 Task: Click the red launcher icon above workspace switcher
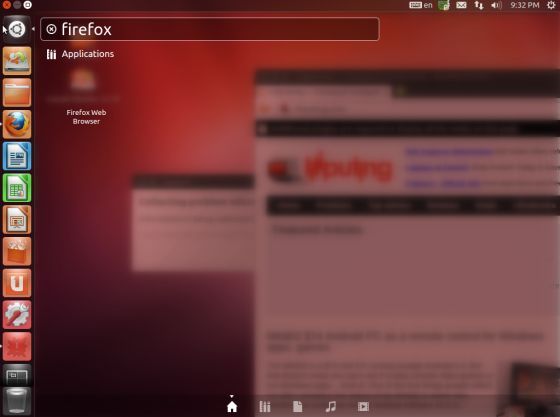click(x=17, y=347)
